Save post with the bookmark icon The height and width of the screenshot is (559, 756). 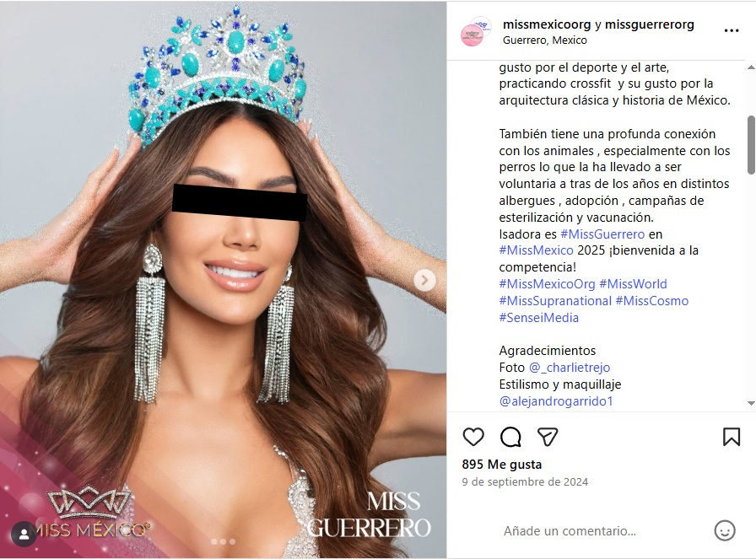[731, 437]
